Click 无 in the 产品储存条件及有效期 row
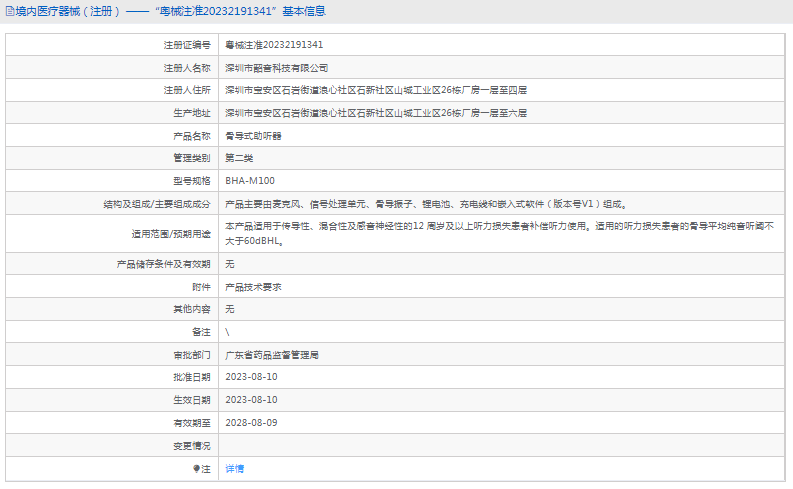Image resolution: width=793 pixels, height=489 pixels. 230,264
